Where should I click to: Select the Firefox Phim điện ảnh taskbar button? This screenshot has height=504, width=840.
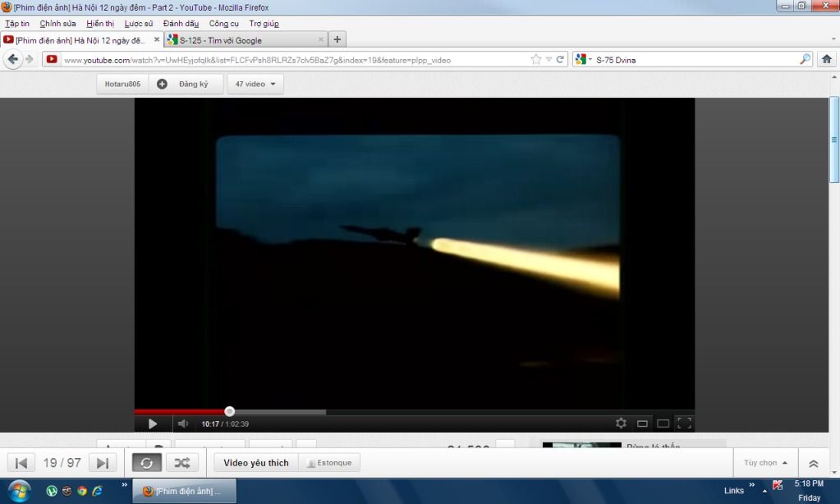tap(184, 491)
